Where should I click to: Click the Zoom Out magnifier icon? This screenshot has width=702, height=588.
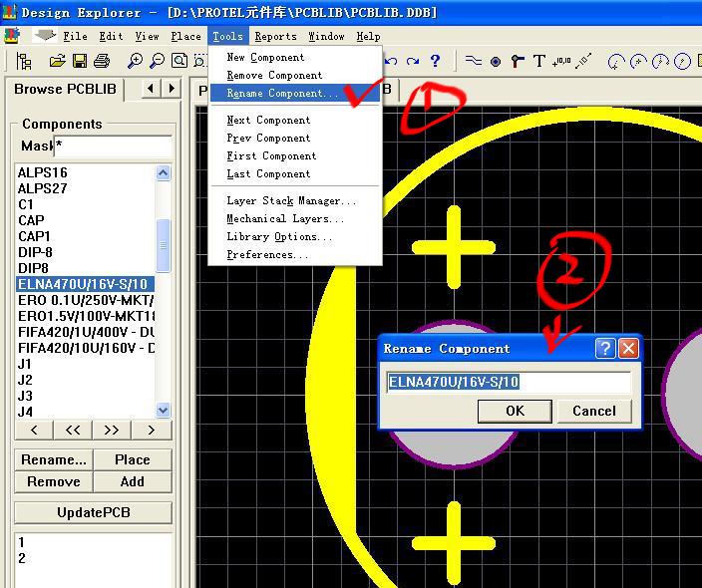pos(157,61)
